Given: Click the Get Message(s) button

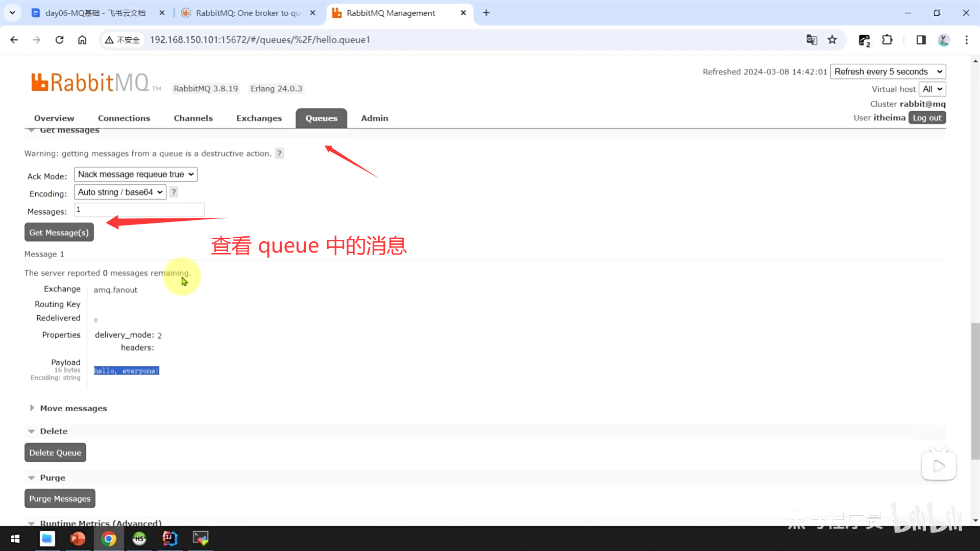Looking at the screenshot, I should tap(59, 233).
